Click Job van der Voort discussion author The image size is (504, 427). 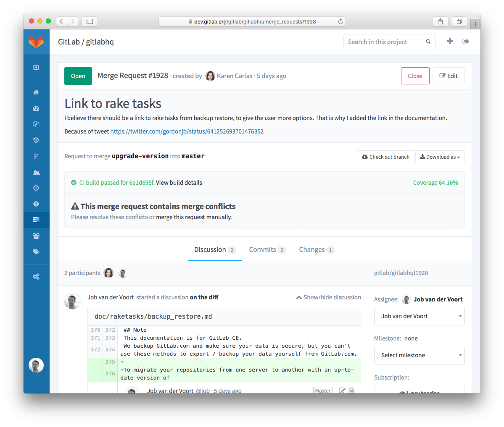coord(111,297)
